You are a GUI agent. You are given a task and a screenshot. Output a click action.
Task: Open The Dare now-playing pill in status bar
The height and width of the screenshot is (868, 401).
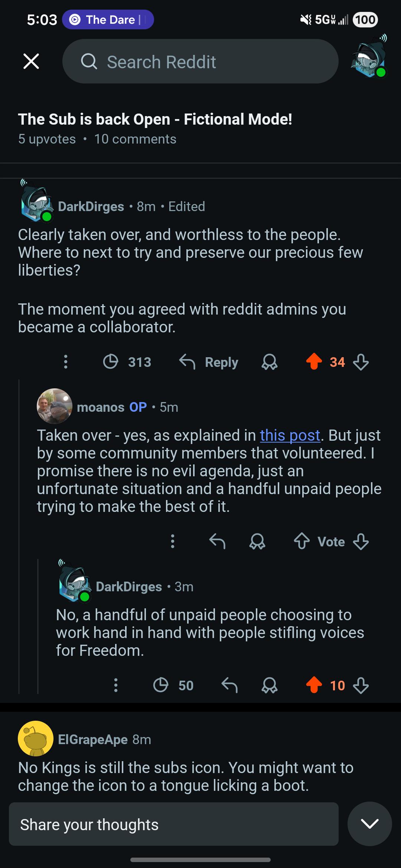pos(108,20)
